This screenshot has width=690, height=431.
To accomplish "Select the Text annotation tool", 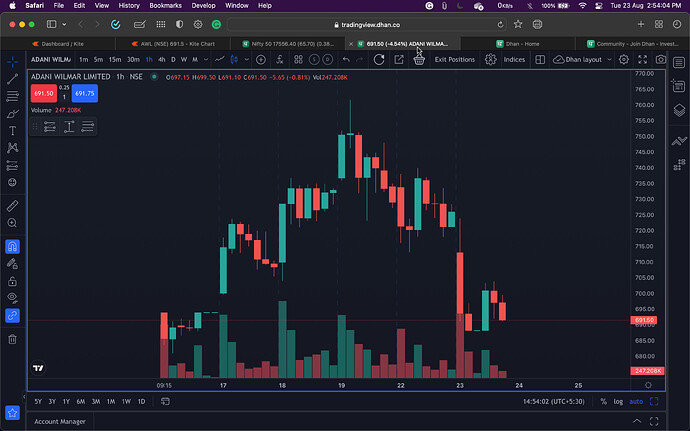I will tap(12, 131).
